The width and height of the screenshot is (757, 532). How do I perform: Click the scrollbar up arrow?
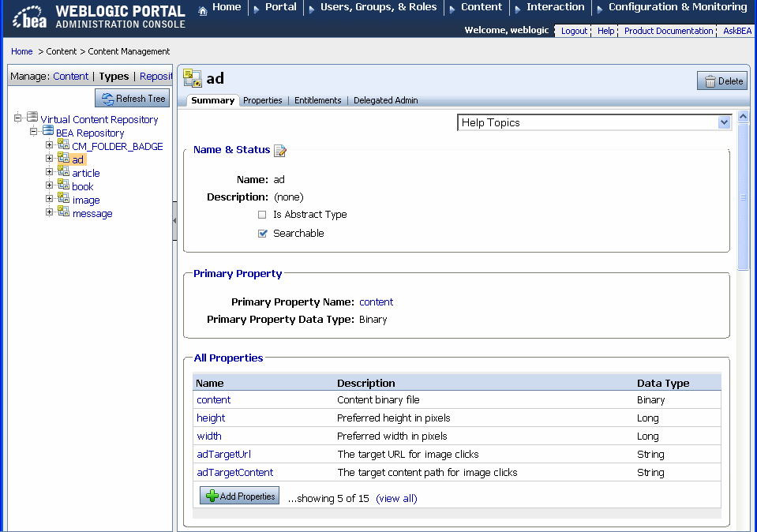tap(743, 116)
